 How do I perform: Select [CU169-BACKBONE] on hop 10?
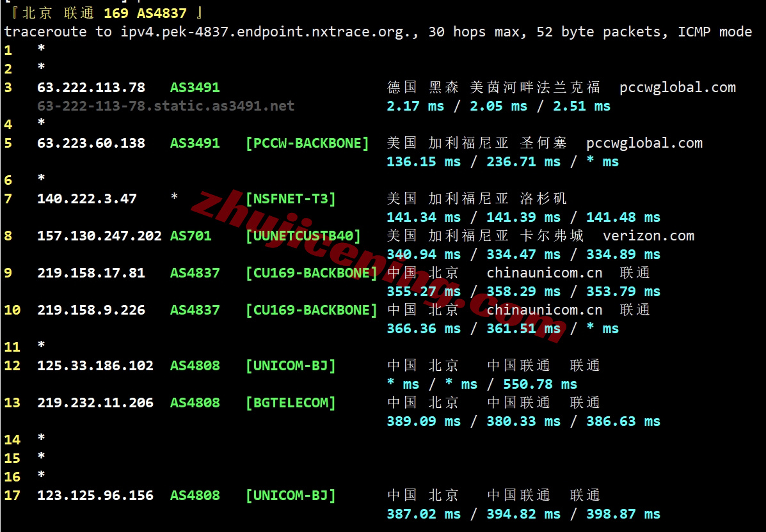tap(311, 310)
